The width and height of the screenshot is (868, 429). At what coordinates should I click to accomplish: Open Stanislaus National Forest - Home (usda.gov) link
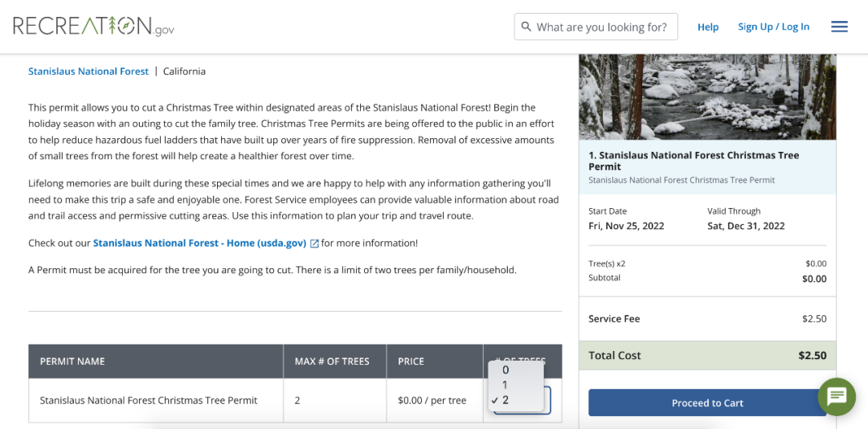(200, 243)
